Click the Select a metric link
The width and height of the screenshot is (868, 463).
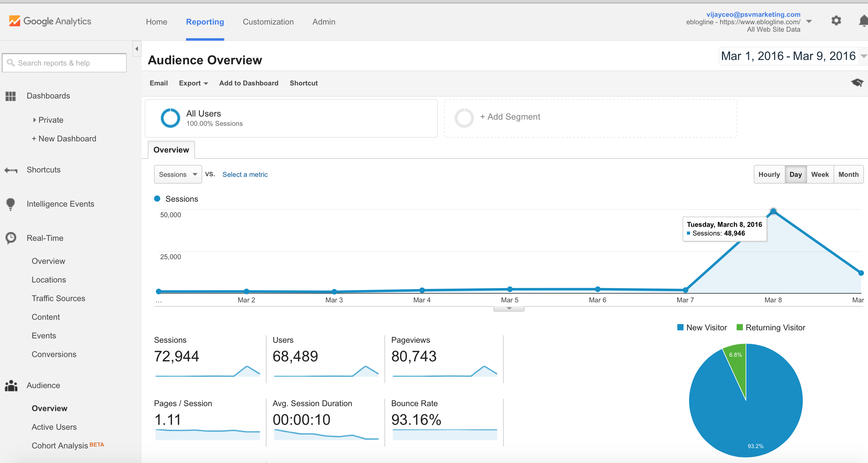click(245, 174)
